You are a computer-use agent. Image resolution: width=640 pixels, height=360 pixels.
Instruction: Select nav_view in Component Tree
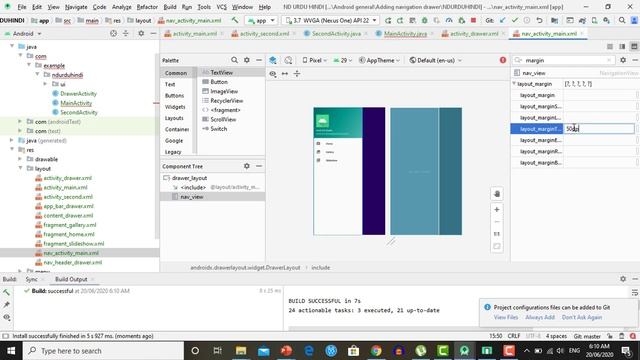coord(191,197)
